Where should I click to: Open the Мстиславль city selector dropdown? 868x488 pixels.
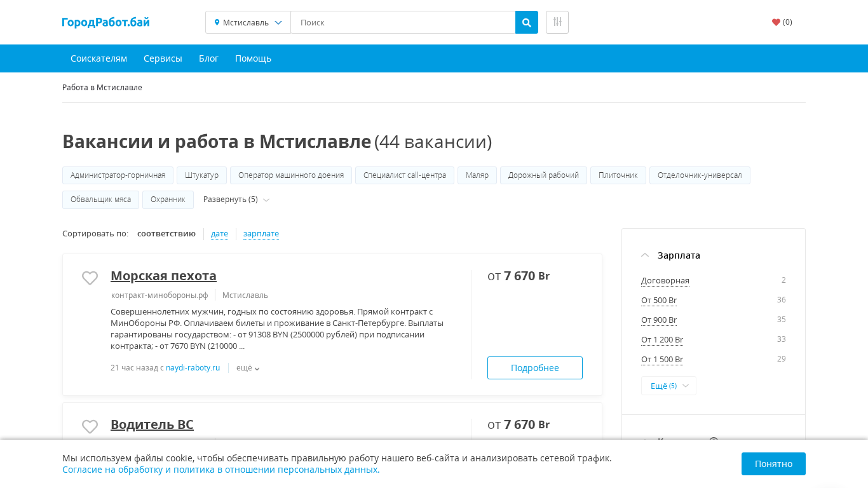coord(248,22)
